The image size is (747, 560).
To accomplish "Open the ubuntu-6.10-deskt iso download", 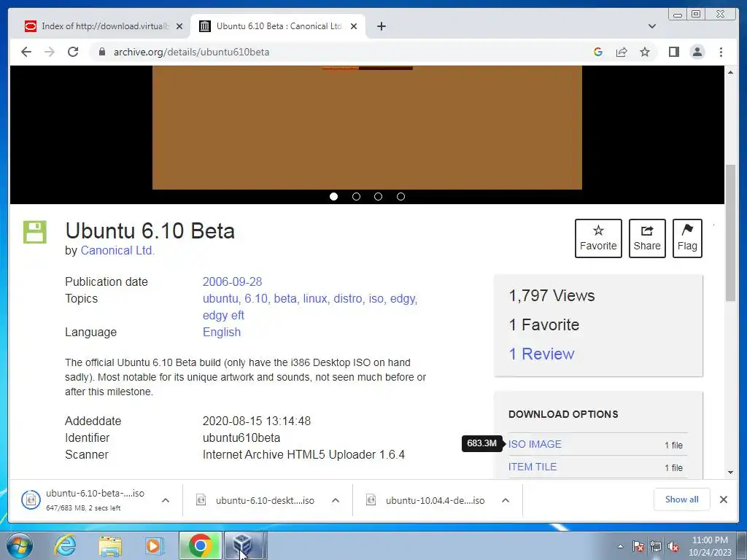I will (x=256, y=500).
